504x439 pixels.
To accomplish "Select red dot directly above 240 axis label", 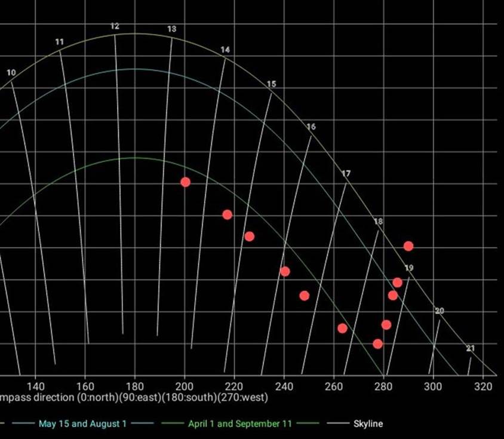I will (x=285, y=272).
